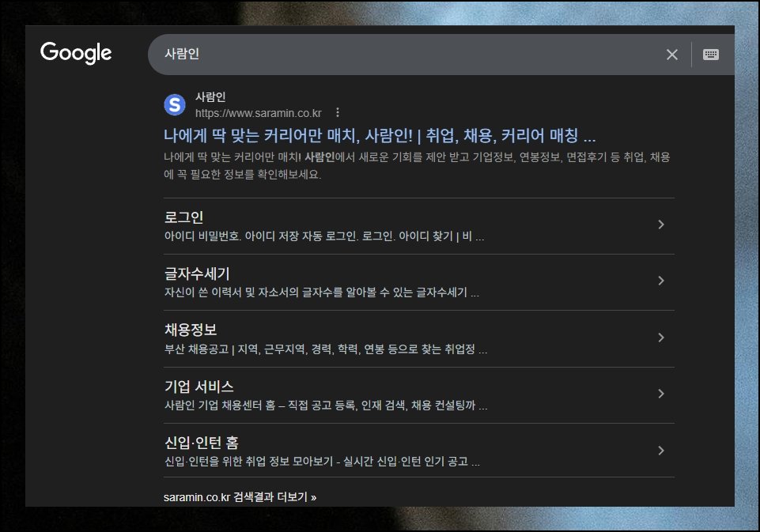This screenshot has width=760, height=532.
Task: Click saramin.co.kr 검색결과 더보기 link
Action: [x=240, y=497]
